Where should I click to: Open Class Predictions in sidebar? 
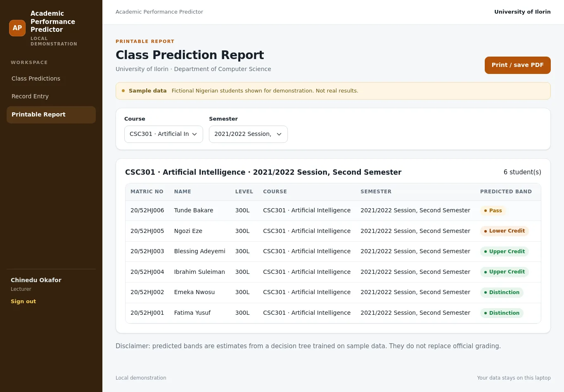pos(51,78)
